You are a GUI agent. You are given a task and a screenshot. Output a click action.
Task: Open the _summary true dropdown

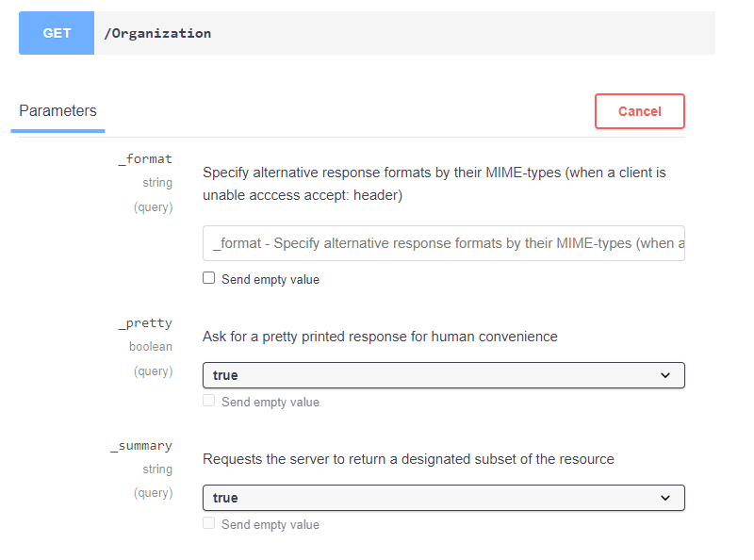click(443, 498)
